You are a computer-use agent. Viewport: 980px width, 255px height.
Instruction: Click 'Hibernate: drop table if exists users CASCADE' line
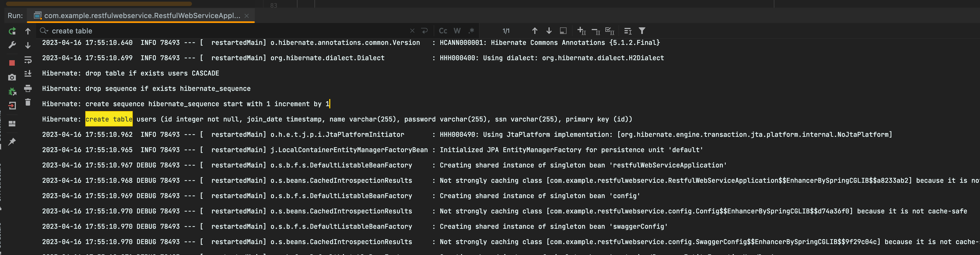[130, 73]
